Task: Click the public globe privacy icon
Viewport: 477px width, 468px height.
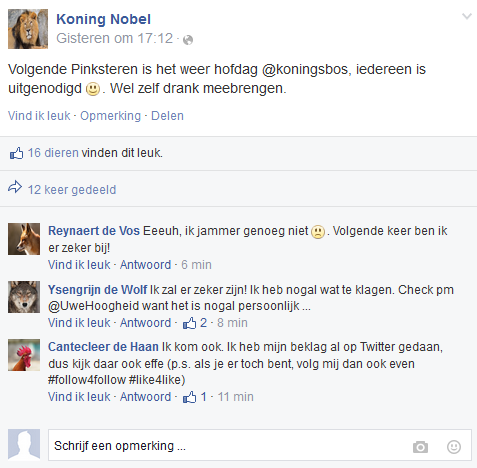Action: tap(188, 40)
